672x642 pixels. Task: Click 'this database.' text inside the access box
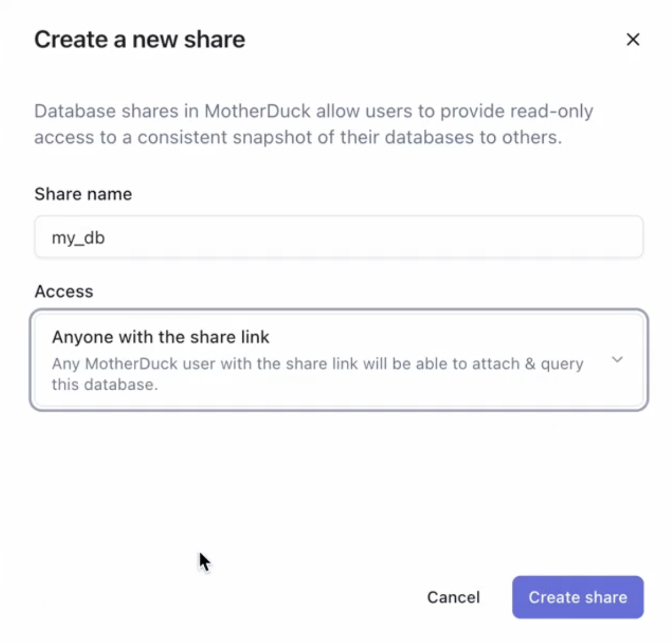(105, 385)
